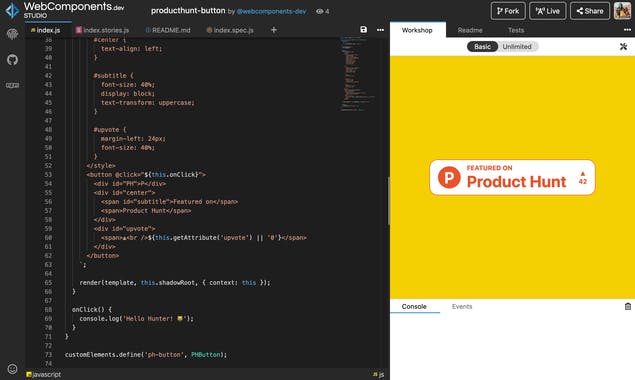Screen dimensions: 635x380
Task: Click the smiley feedback icon
Action: pyautogui.click(x=13, y=369)
